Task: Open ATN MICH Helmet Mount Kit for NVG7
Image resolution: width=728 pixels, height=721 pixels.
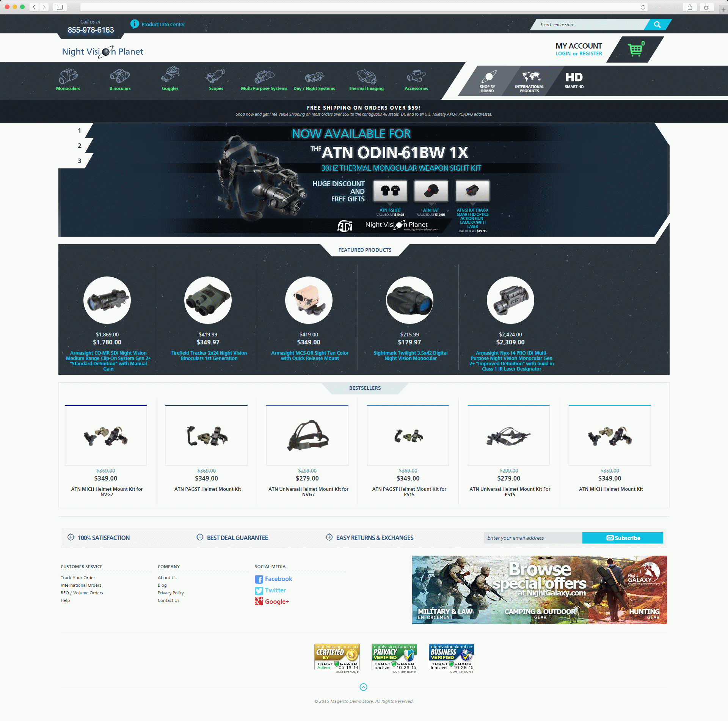Action: point(106,436)
